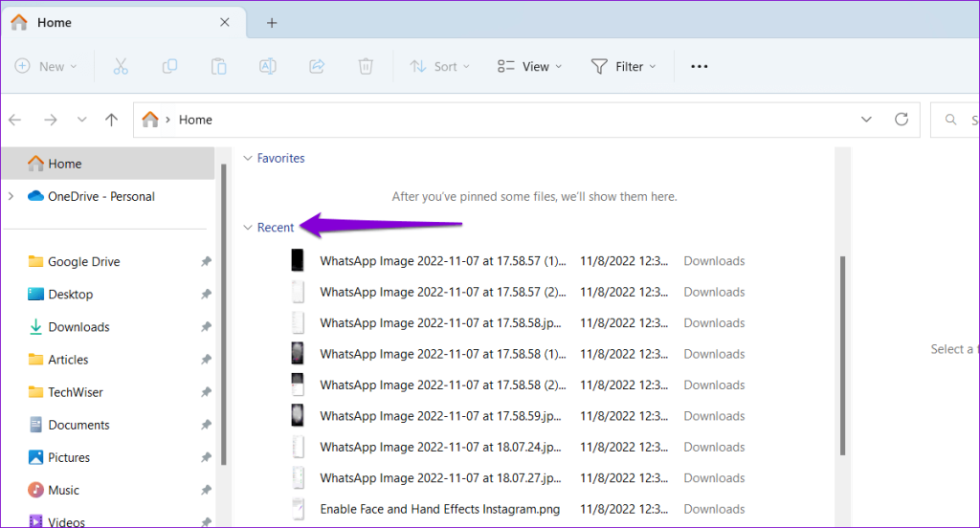Screen dimensions: 980x528
Task: Click the Rename icon in toolbar
Action: coord(268,66)
